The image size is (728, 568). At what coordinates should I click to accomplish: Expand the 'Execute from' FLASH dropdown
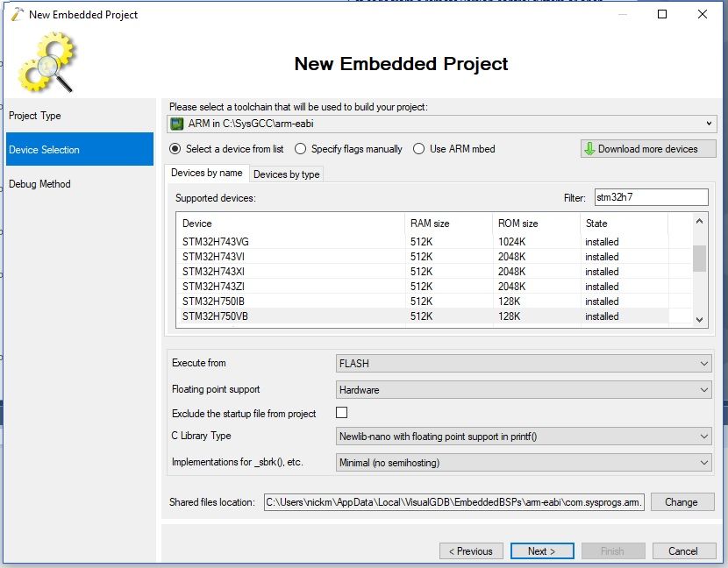tap(524, 364)
